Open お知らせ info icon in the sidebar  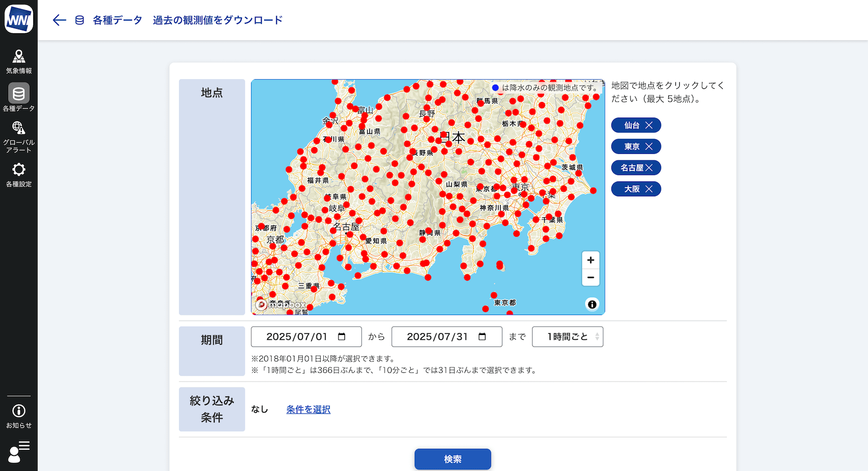click(18, 416)
